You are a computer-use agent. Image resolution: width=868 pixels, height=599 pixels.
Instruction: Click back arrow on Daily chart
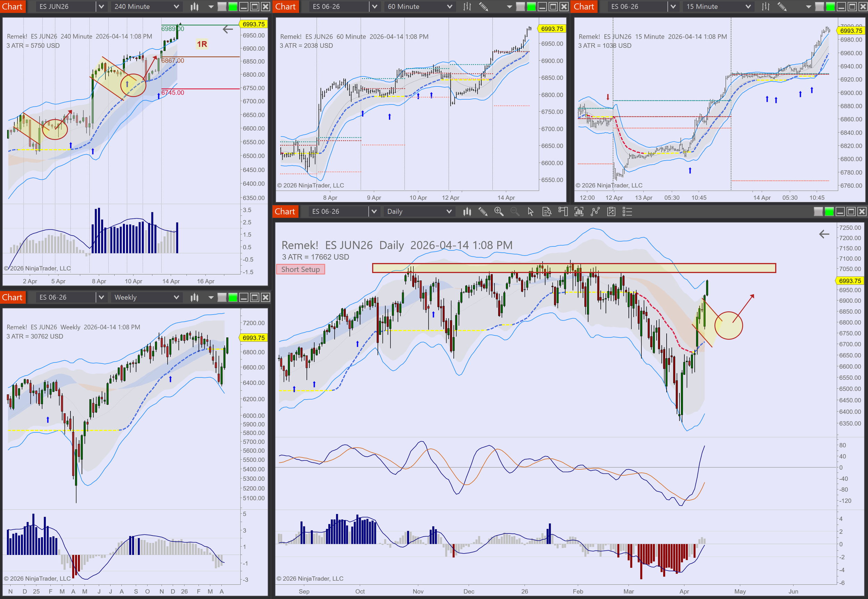[x=824, y=234]
